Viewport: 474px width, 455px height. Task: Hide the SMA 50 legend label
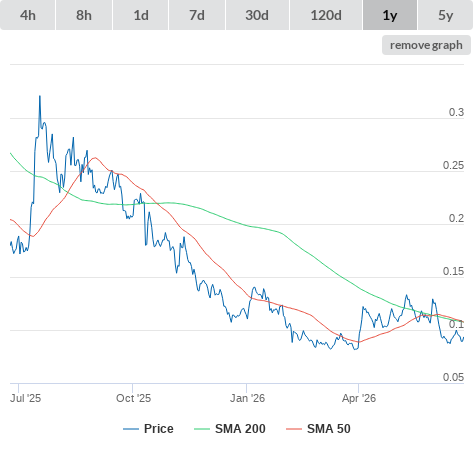point(329,429)
